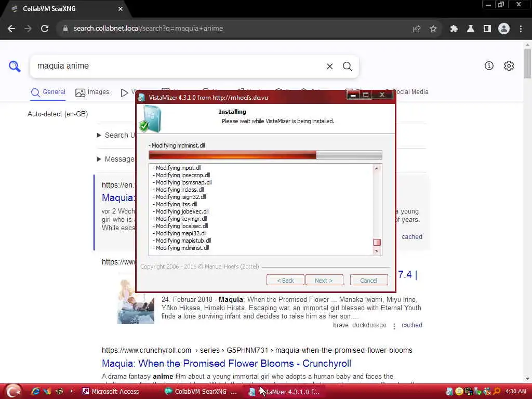
Task: Open Crunchyroll Maquia result link
Action: click(x=227, y=363)
